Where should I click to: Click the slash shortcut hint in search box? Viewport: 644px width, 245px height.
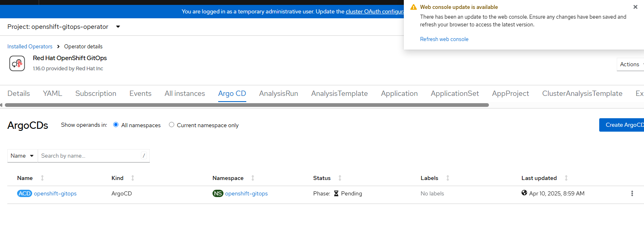click(144, 156)
